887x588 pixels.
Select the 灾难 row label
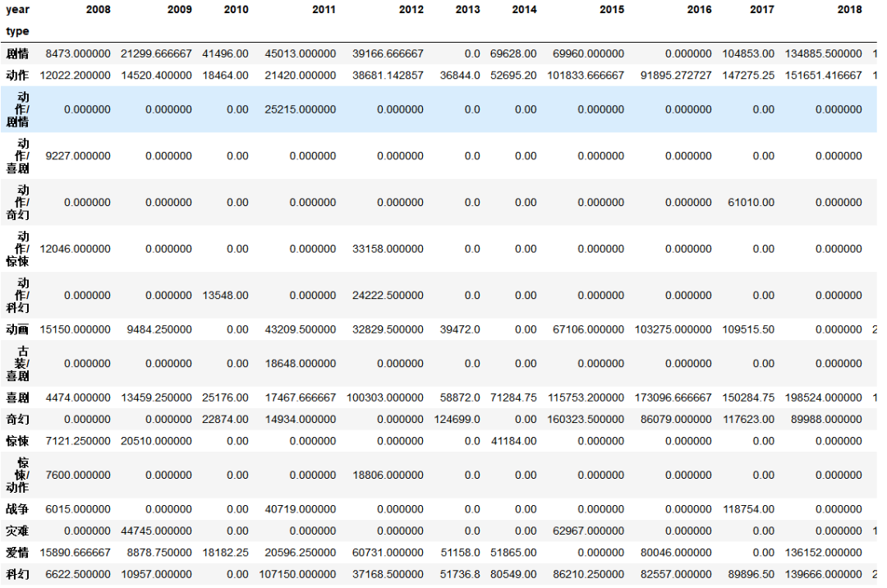click(17, 531)
